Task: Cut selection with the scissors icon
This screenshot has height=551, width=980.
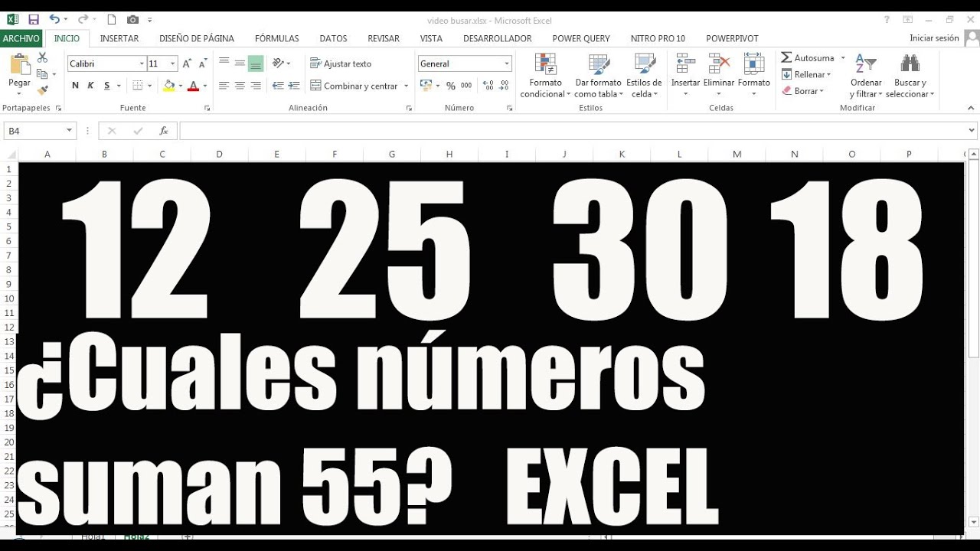Action: tap(42, 57)
